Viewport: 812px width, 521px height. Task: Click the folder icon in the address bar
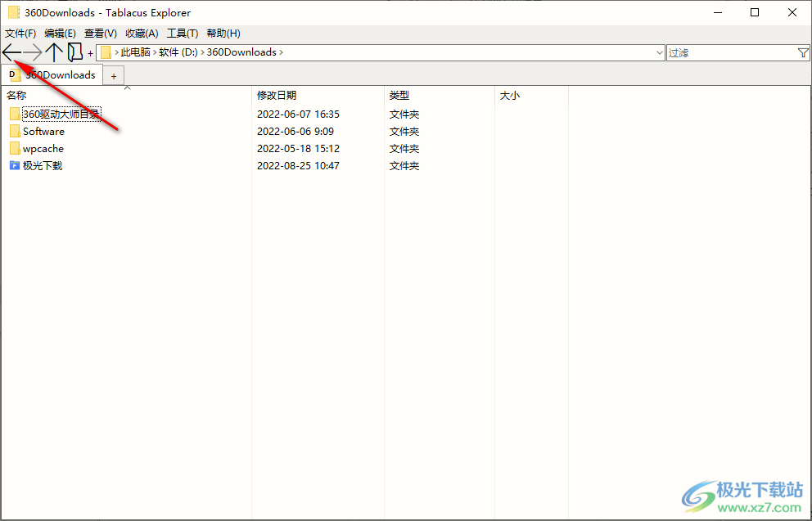106,52
